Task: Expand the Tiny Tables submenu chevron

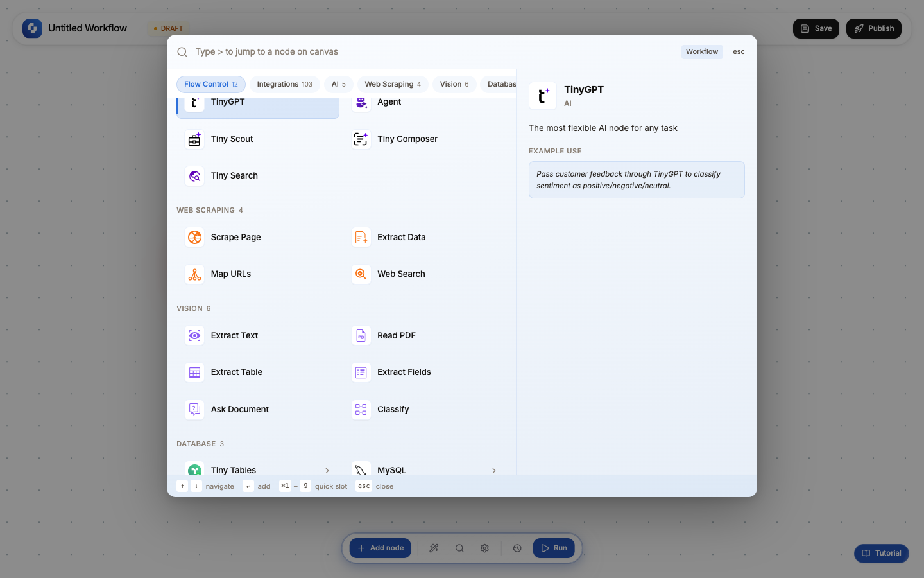Action: point(327,471)
